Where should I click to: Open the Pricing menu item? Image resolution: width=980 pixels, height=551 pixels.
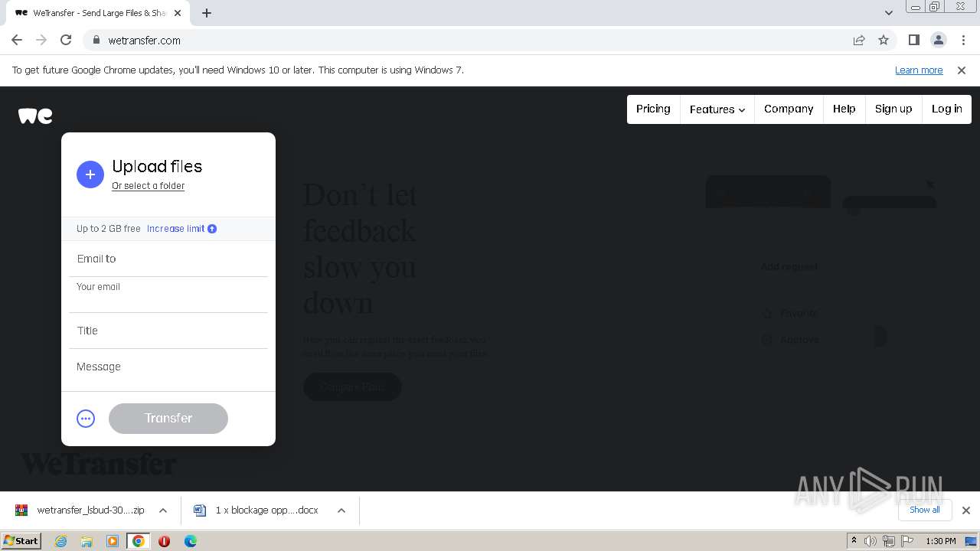[653, 109]
